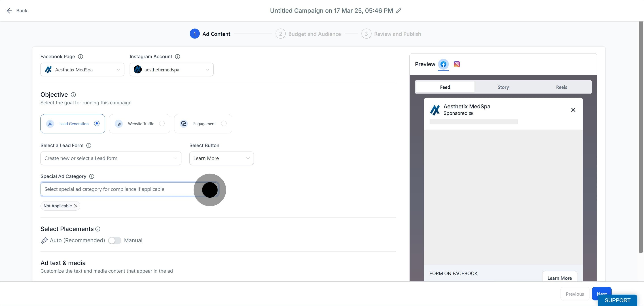The width and height of the screenshot is (644, 306).
Task: Click the Back button text
Action: (x=22, y=11)
